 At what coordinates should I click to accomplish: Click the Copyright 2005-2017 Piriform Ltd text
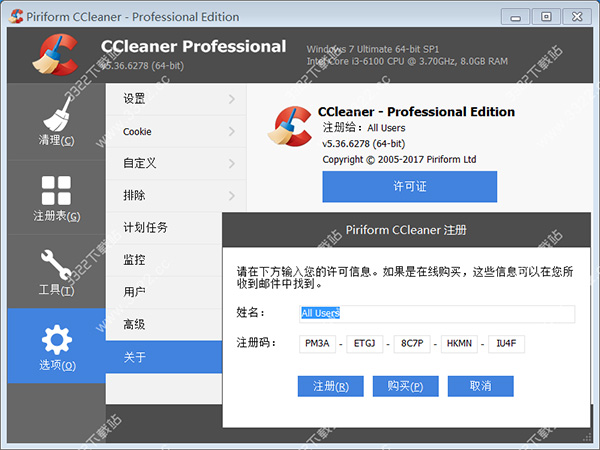point(399,160)
